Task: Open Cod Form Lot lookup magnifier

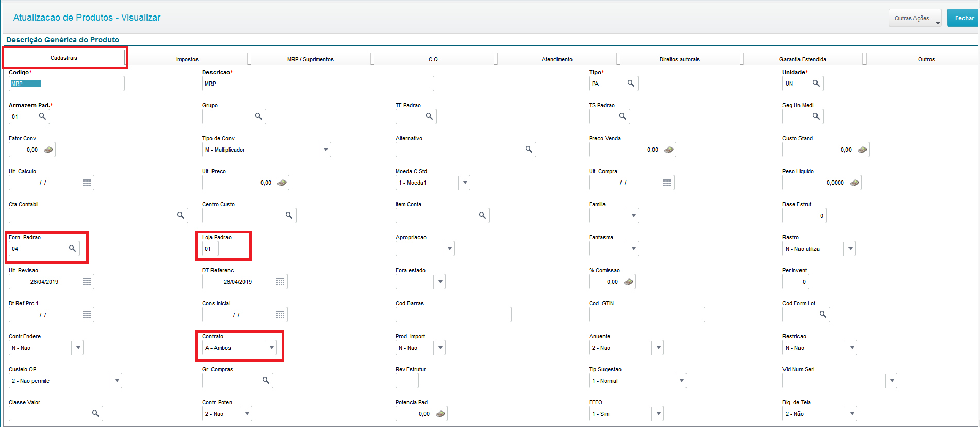Action: pyautogui.click(x=823, y=315)
